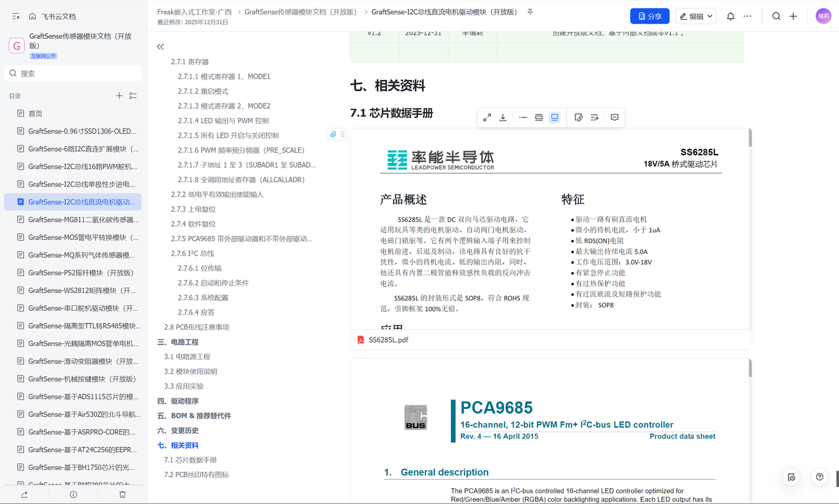Viewport: 839px width, 504px height.
Task: Click the sidebar 搜索 search field
Action: pyautogui.click(x=73, y=73)
